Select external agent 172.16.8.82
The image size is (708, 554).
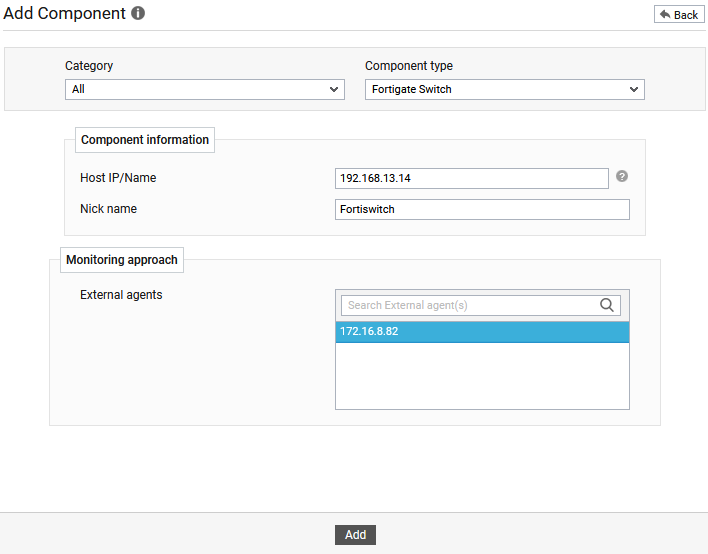(482, 332)
